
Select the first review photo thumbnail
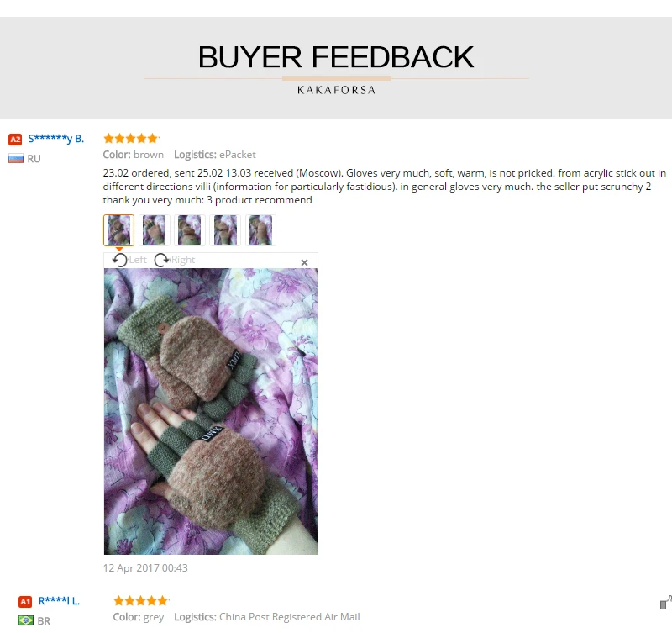click(x=118, y=230)
